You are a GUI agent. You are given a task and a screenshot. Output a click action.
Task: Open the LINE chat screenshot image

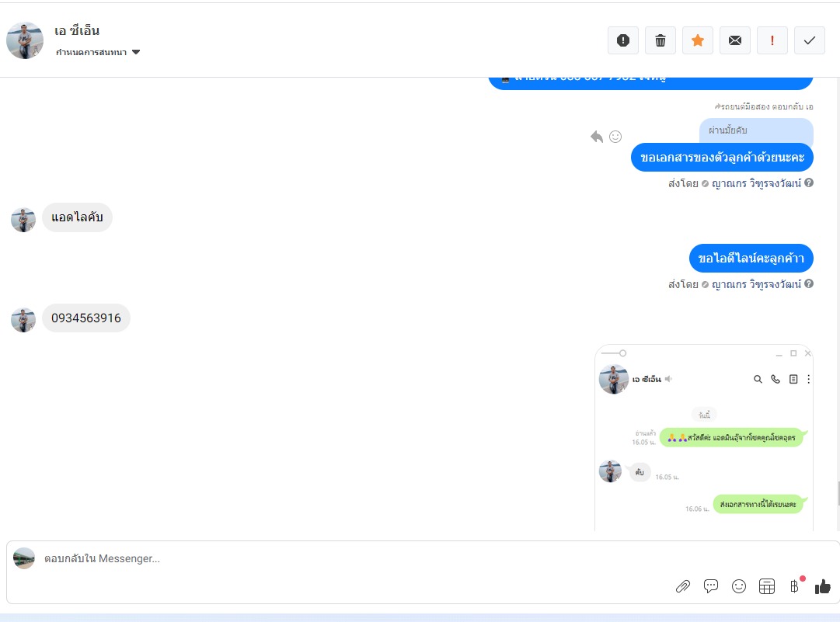tap(704, 438)
